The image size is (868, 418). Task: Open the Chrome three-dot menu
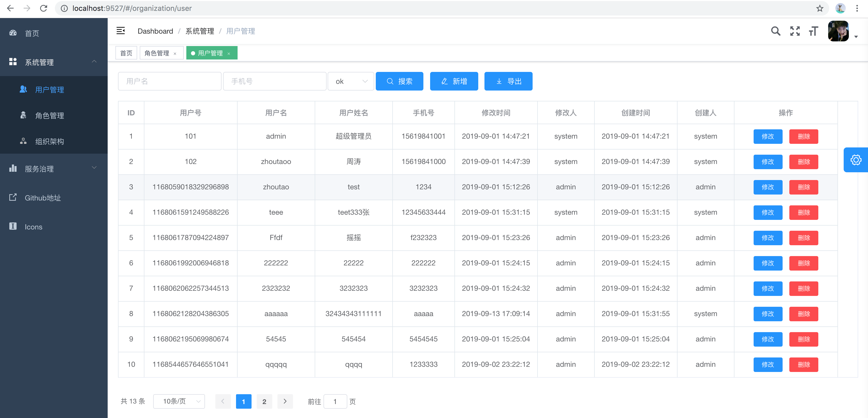857,9
